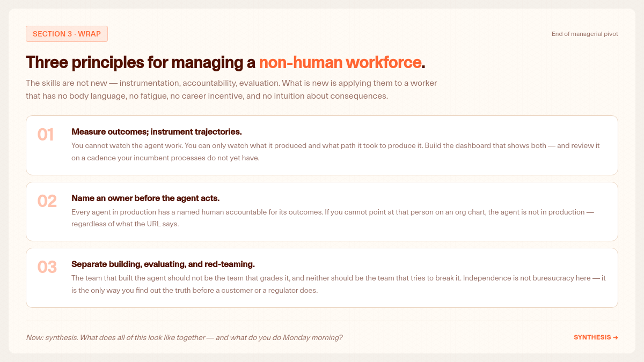Click the horizontal divider above the footer

322,321
